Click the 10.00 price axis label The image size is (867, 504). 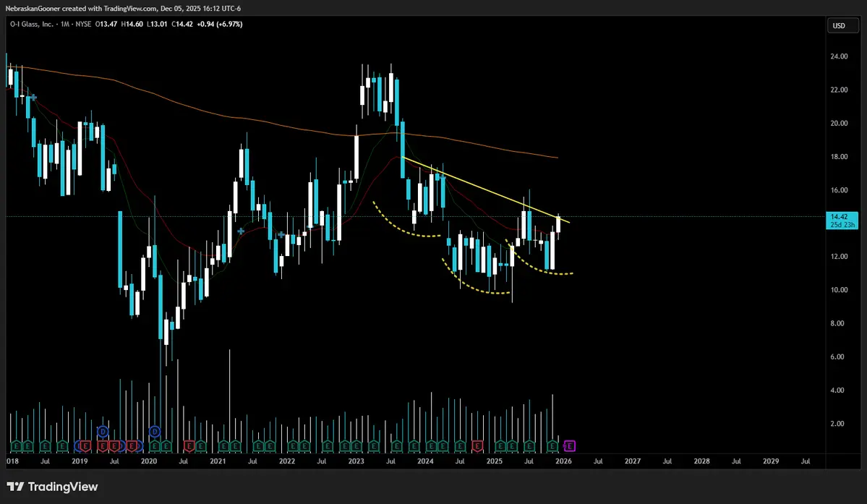coord(839,289)
